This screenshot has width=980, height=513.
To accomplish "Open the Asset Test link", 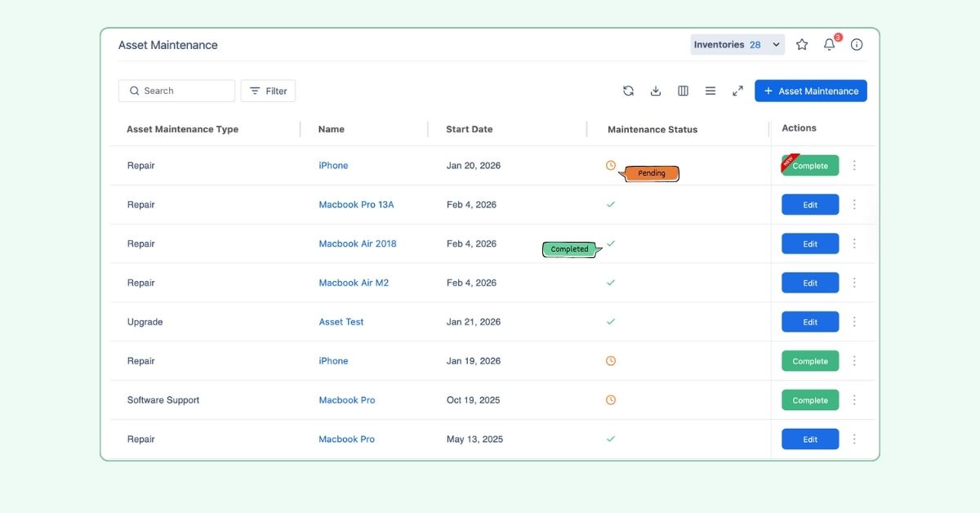I will [341, 322].
